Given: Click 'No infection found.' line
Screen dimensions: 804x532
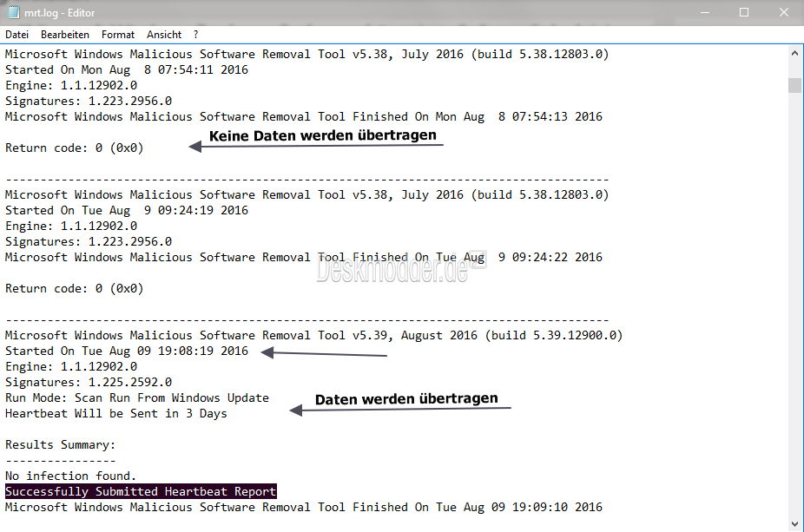Looking at the screenshot, I should (x=70, y=476).
